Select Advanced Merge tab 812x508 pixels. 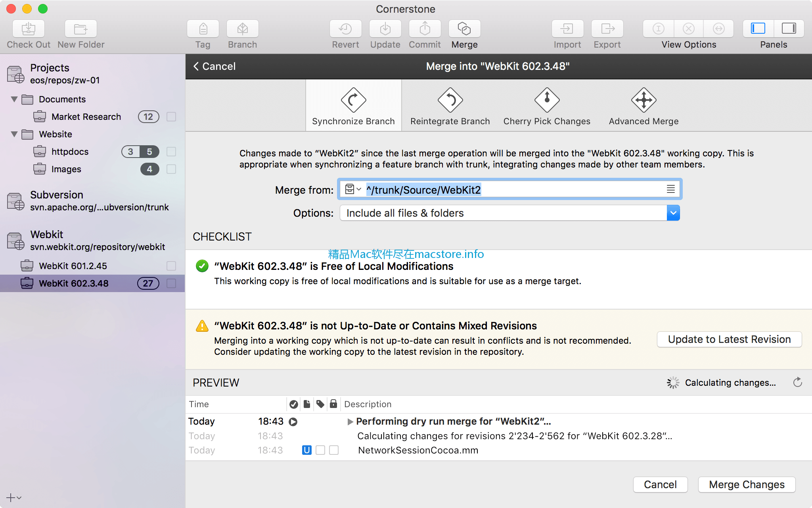coord(643,106)
